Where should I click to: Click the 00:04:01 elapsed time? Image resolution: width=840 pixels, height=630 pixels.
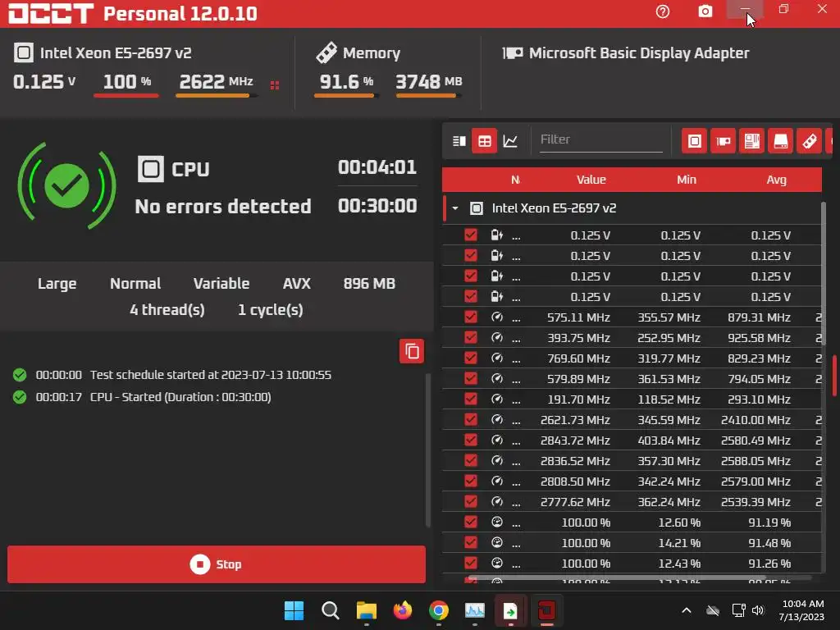point(377,167)
